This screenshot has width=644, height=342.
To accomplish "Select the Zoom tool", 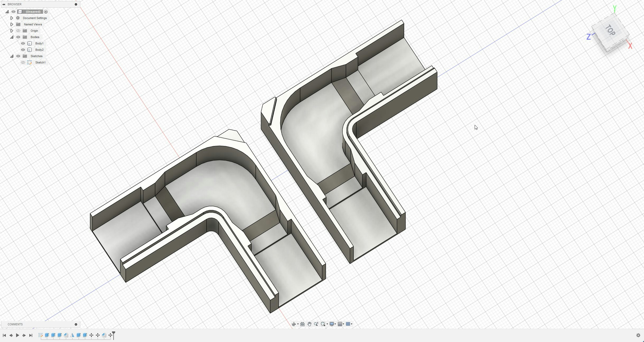I will pyautogui.click(x=316, y=324).
